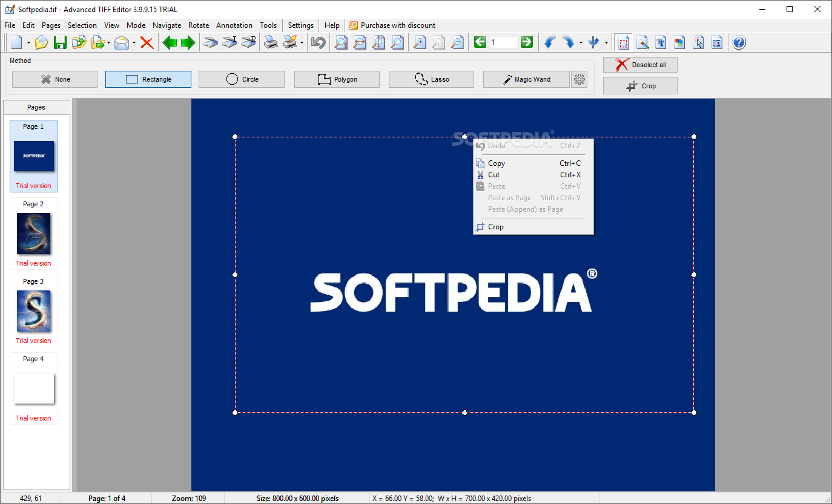Zoom in with the plus magnifier icon
832x504 pixels.
tap(419, 42)
